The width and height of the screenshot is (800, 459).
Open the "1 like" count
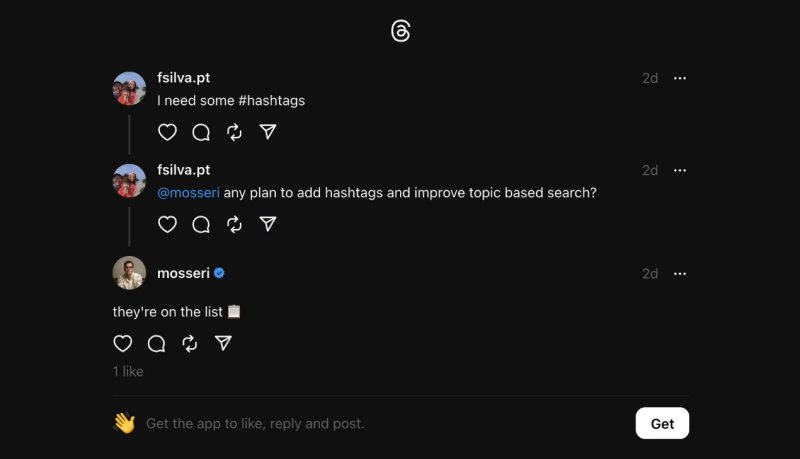point(128,372)
